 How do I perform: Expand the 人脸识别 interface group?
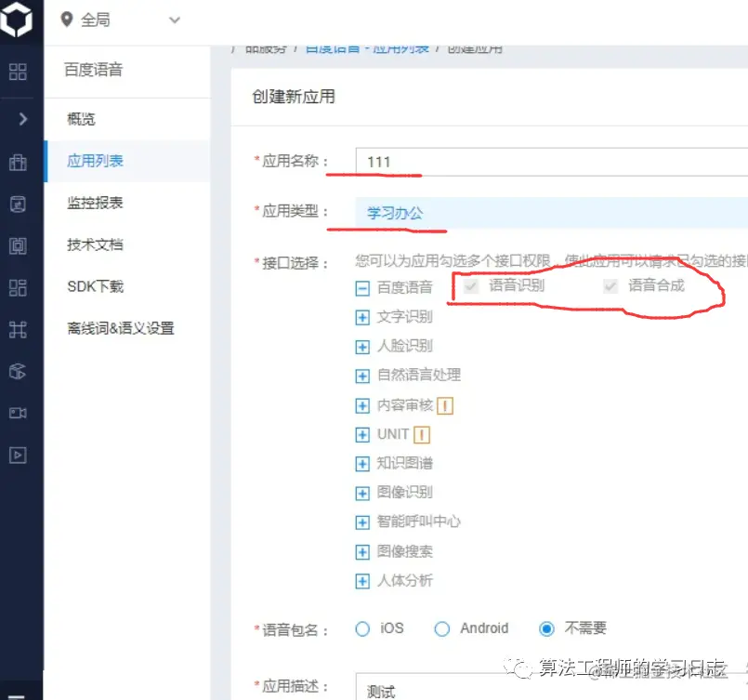361,345
